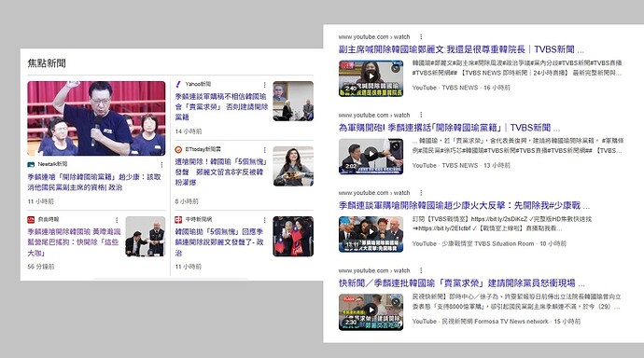Click the 中時新聞網 red logo icon
The height and width of the screenshot is (358, 644).
click(x=178, y=220)
